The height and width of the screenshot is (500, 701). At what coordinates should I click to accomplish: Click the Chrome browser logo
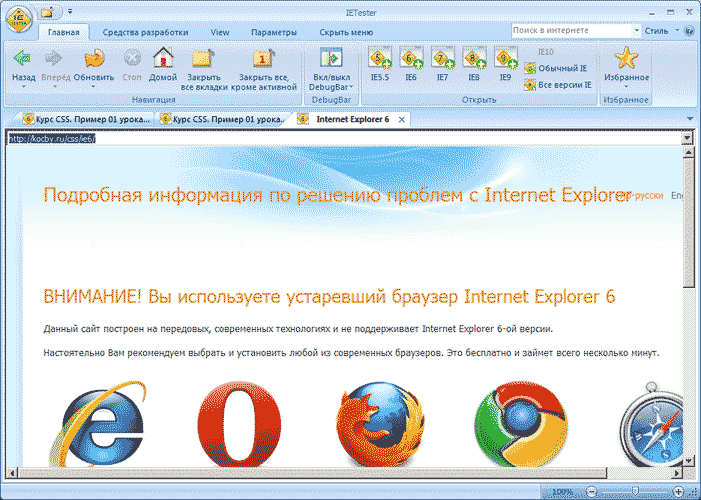[x=521, y=423]
